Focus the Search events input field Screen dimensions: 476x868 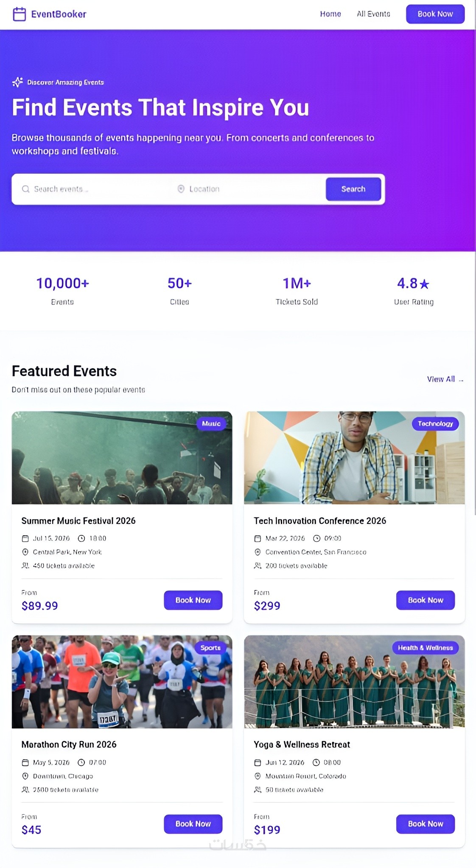pos(94,189)
